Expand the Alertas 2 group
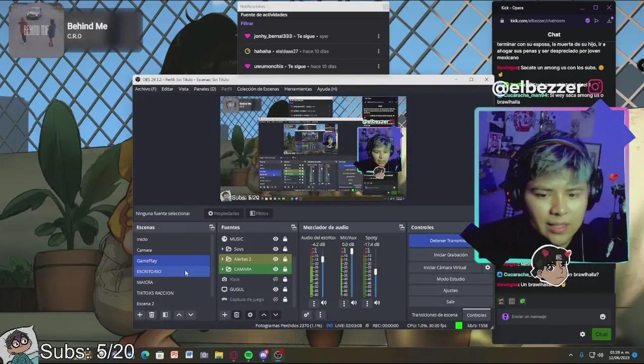Screen dimensions: 644x364 [222, 259]
